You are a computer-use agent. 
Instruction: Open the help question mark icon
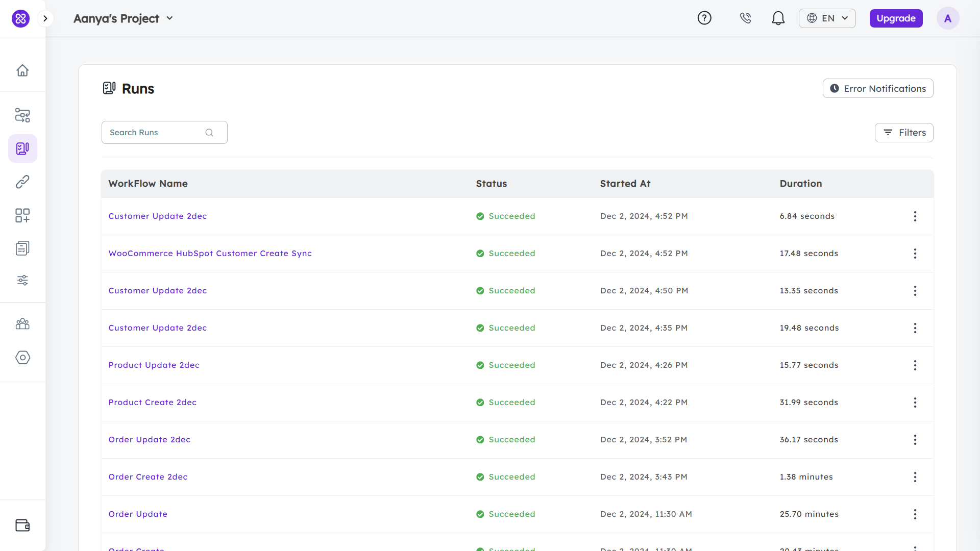tap(704, 18)
